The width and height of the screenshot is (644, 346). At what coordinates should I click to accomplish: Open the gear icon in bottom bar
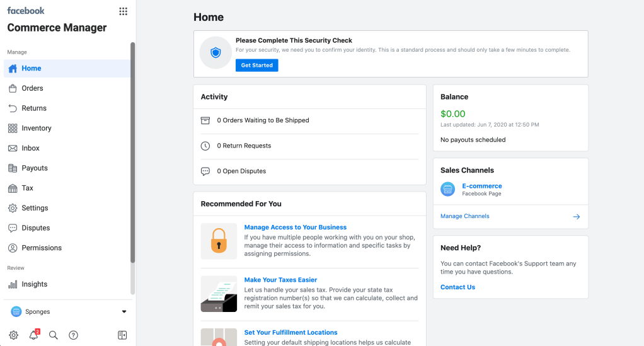coord(13,335)
